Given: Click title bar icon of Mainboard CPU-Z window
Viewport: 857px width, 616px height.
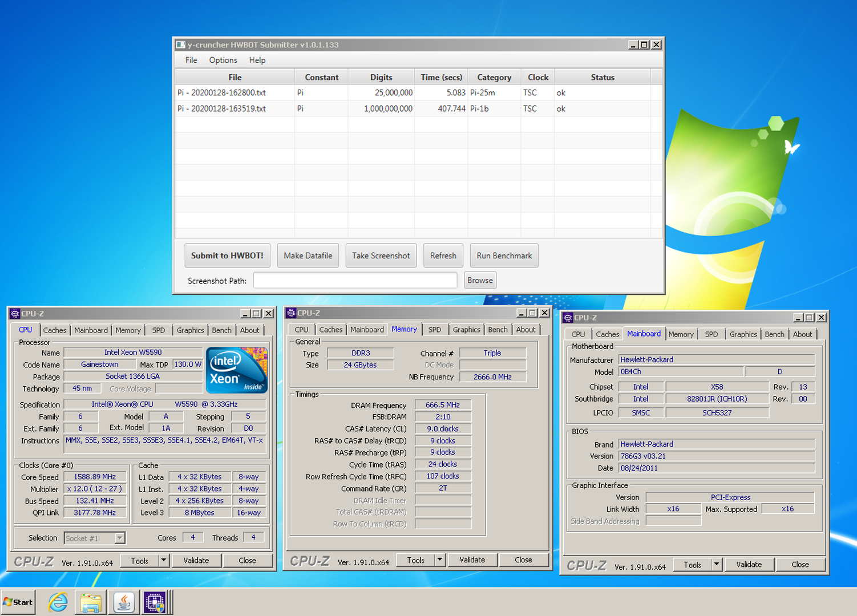Looking at the screenshot, I should (568, 318).
